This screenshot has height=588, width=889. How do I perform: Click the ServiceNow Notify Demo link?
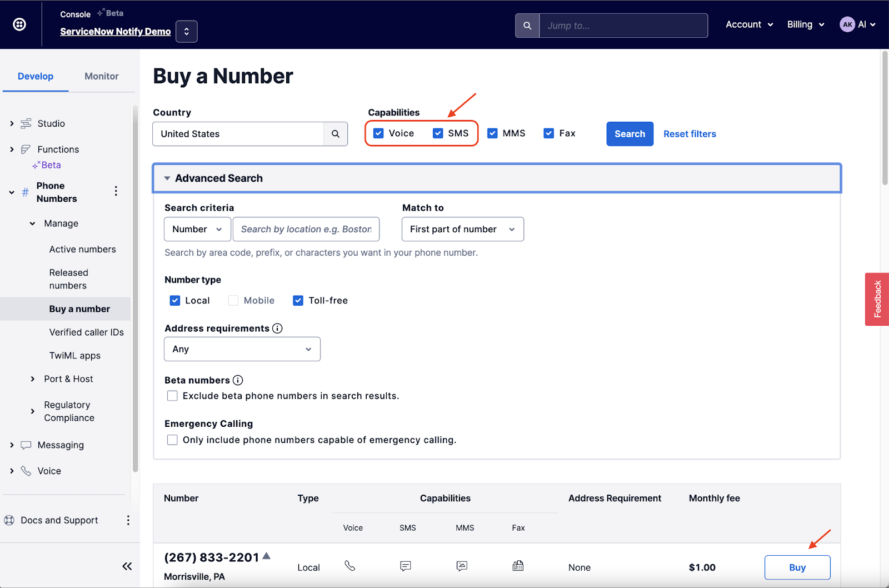click(x=116, y=32)
